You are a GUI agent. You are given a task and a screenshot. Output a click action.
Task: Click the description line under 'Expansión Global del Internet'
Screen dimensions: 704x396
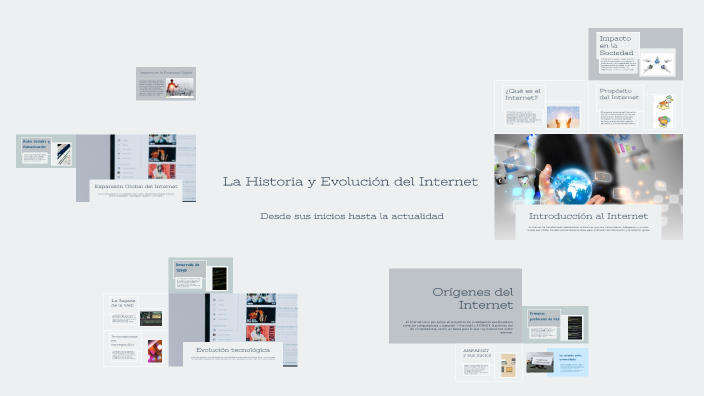click(x=136, y=195)
